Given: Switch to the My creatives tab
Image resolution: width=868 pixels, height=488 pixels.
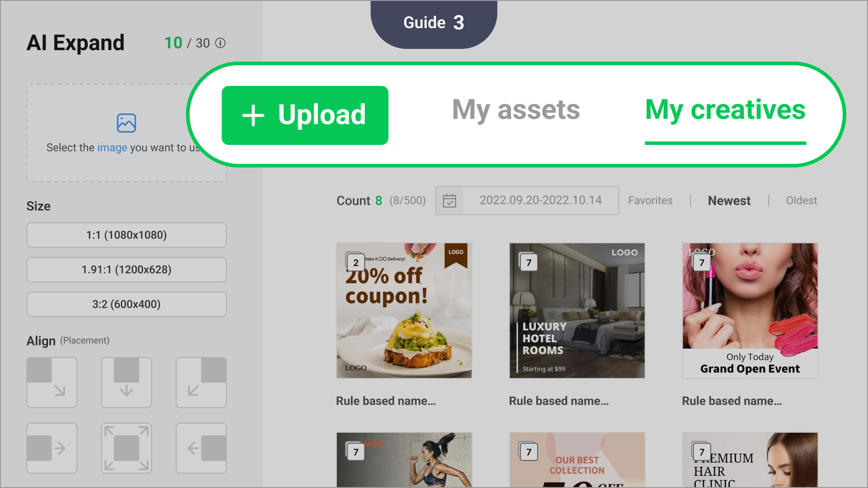Looking at the screenshot, I should (725, 111).
